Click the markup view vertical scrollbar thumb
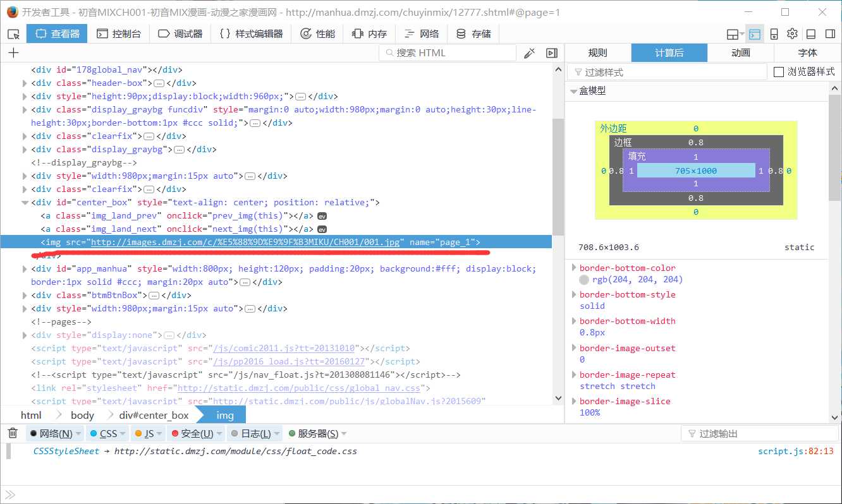The width and height of the screenshot is (842, 504). (558, 177)
